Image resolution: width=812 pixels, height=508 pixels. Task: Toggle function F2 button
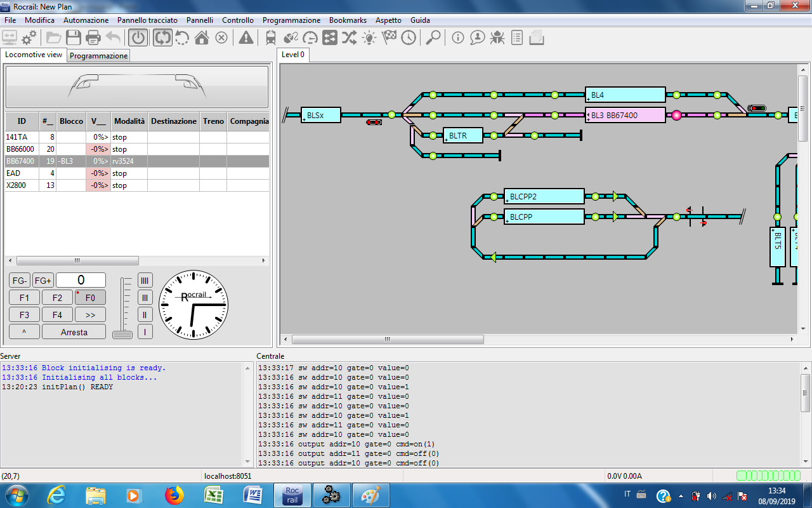click(57, 297)
